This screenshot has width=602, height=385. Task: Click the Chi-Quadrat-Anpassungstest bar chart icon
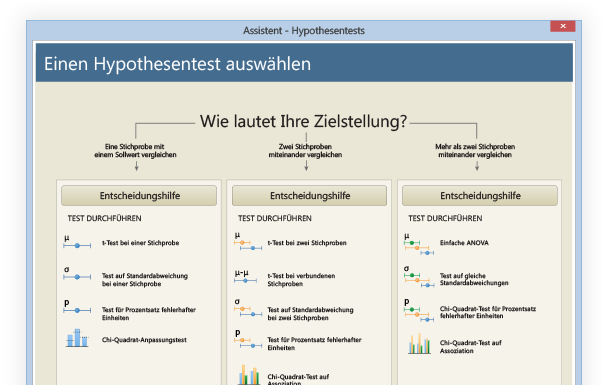[77, 338]
